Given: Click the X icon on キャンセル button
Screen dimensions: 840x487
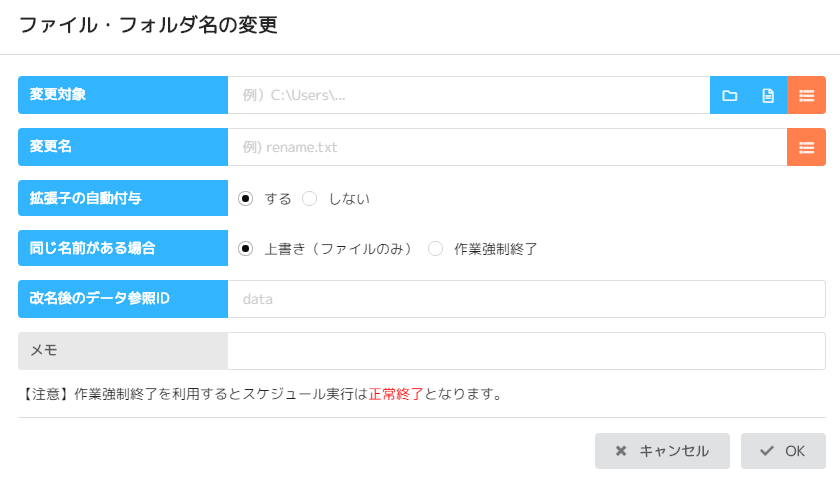Looking at the screenshot, I should point(621,451).
